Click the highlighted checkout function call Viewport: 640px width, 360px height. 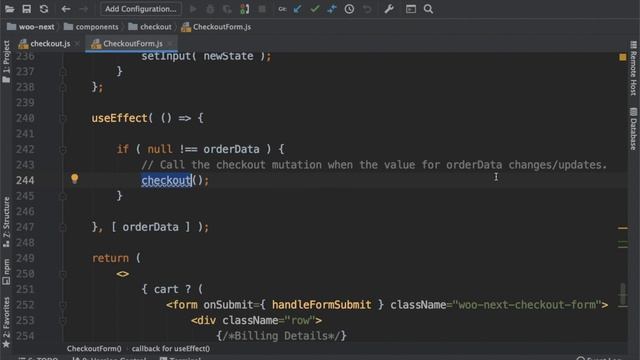(167, 180)
